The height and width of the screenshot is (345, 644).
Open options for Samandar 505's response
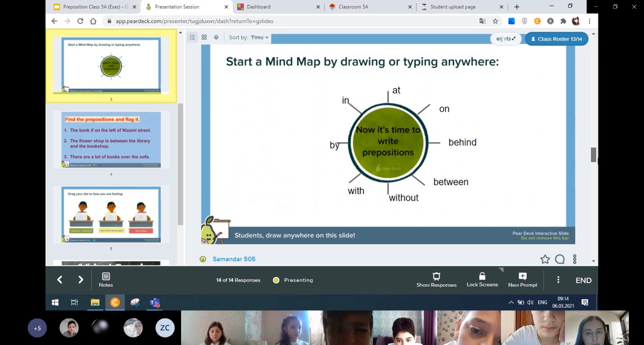[x=575, y=259]
